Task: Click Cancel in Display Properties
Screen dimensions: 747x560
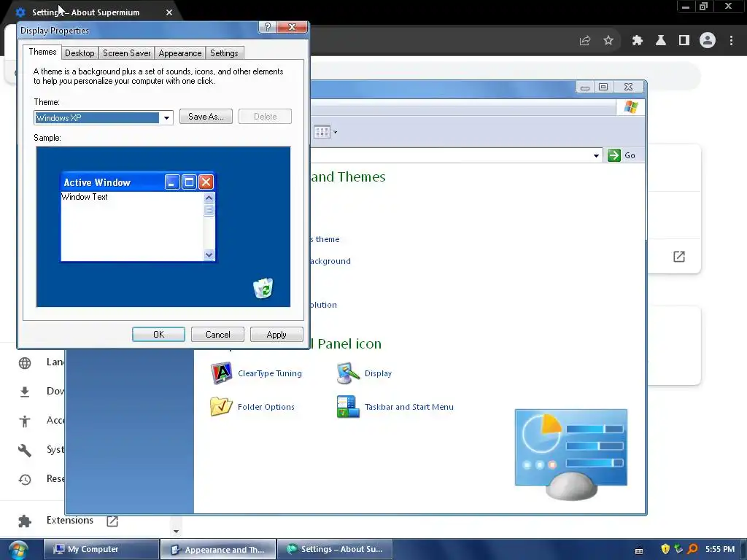Action: click(217, 334)
